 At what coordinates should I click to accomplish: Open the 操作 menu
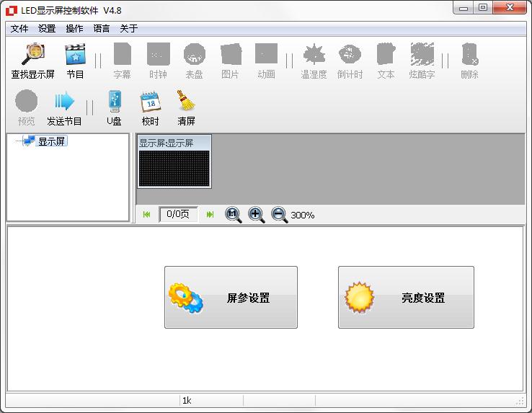tap(74, 29)
